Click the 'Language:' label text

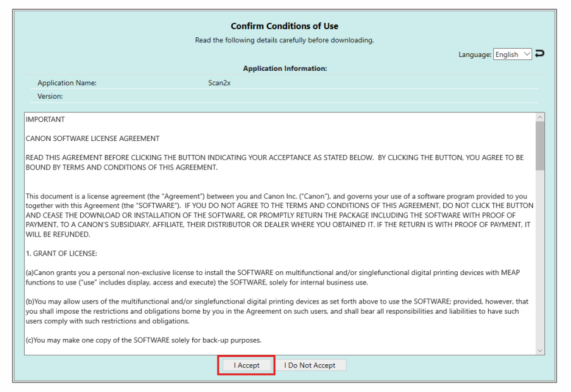pyautogui.click(x=475, y=54)
